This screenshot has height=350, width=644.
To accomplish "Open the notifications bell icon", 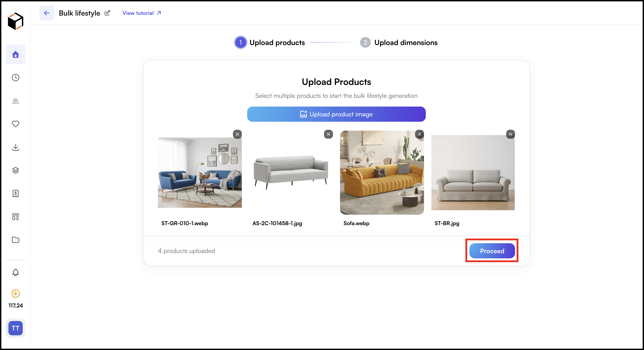I will (16, 272).
